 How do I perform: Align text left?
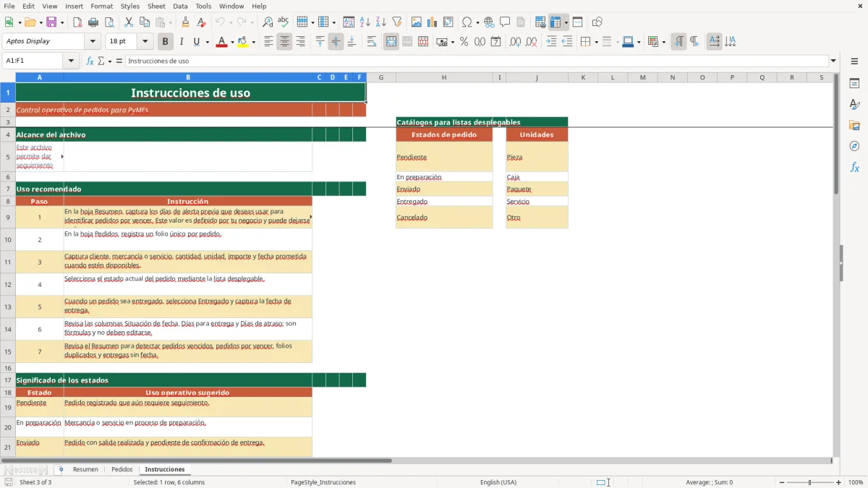tap(268, 42)
